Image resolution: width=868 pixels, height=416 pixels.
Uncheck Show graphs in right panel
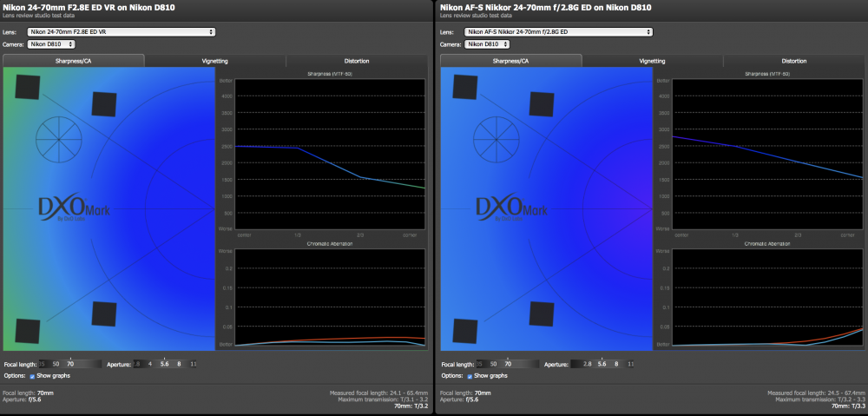(x=470, y=376)
